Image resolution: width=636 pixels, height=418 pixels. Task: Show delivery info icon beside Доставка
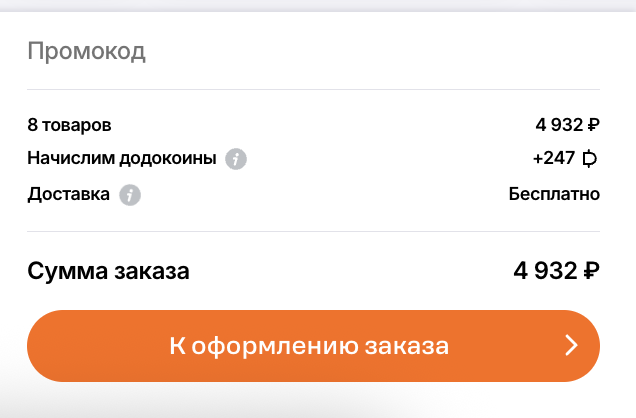(x=130, y=195)
